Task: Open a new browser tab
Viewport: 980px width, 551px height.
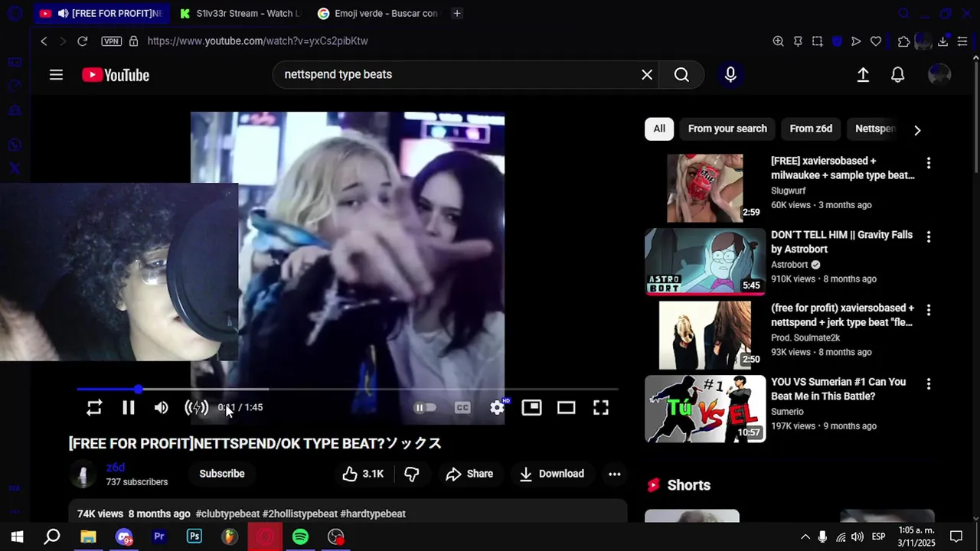Action: pos(457,13)
